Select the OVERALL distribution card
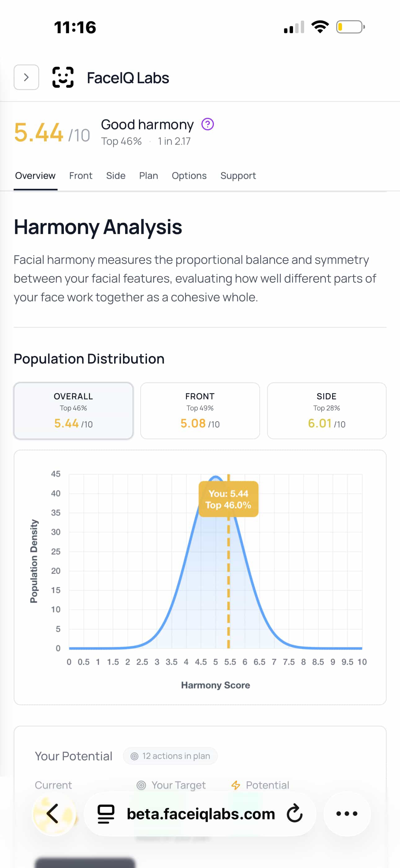400x868 pixels. pyautogui.click(x=73, y=410)
